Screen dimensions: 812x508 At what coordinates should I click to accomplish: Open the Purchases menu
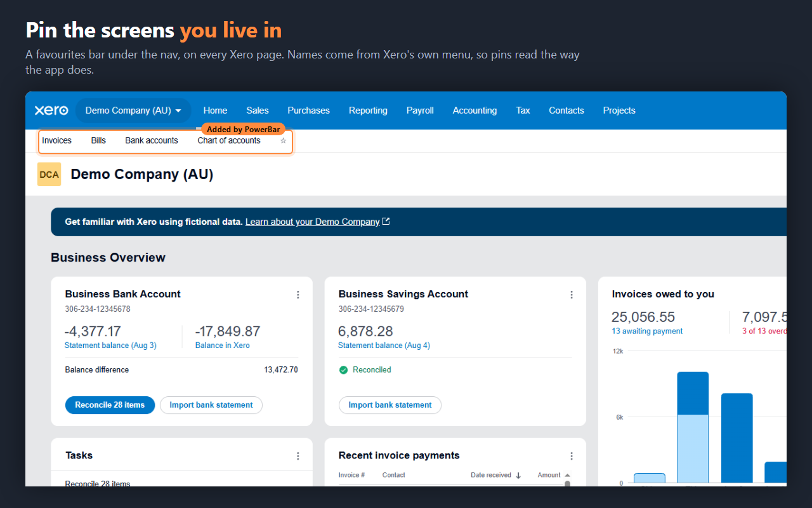pos(308,110)
